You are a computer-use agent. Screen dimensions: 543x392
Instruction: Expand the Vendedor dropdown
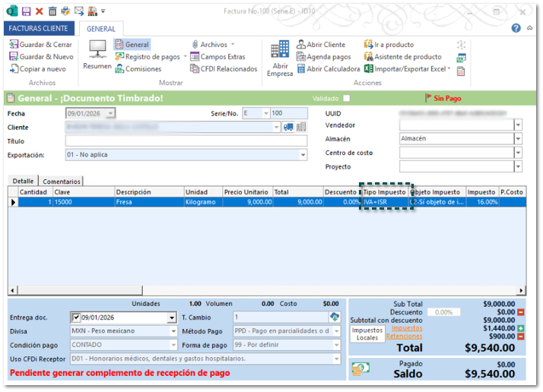click(x=518, y=125)
